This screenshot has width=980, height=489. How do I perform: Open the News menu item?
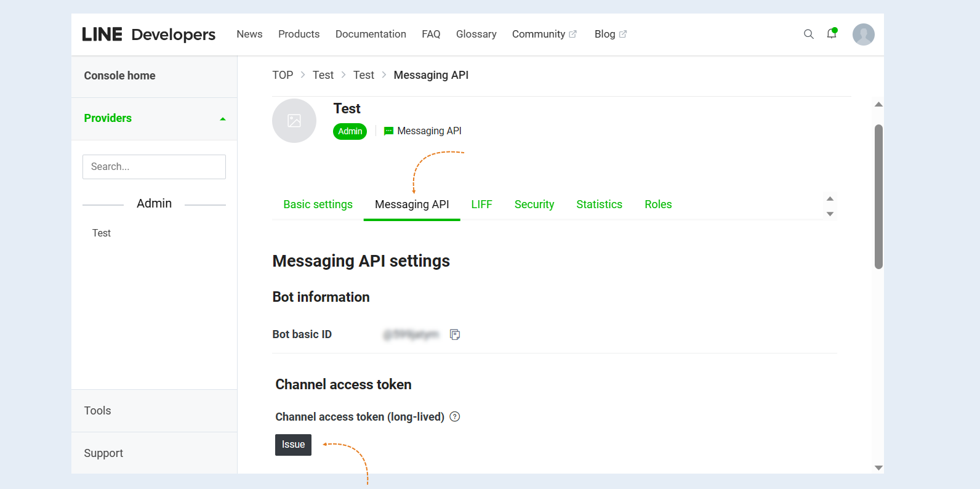click(249, 34)
